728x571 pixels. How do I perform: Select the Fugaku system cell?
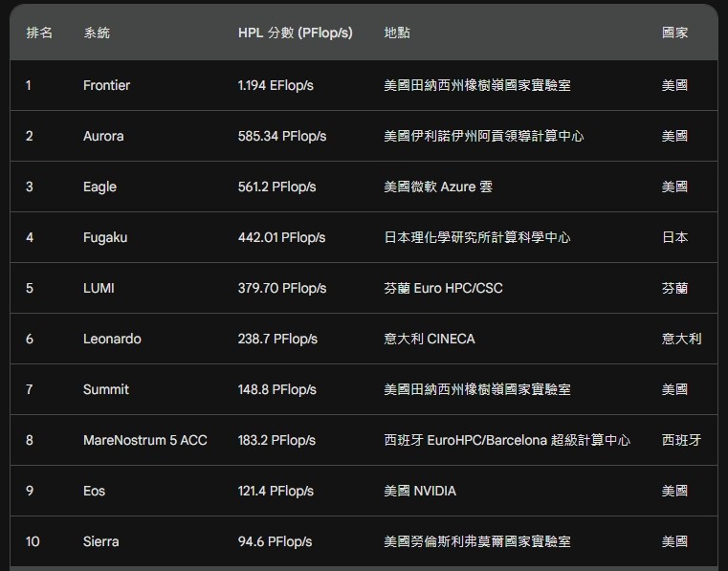coord(105,237)
